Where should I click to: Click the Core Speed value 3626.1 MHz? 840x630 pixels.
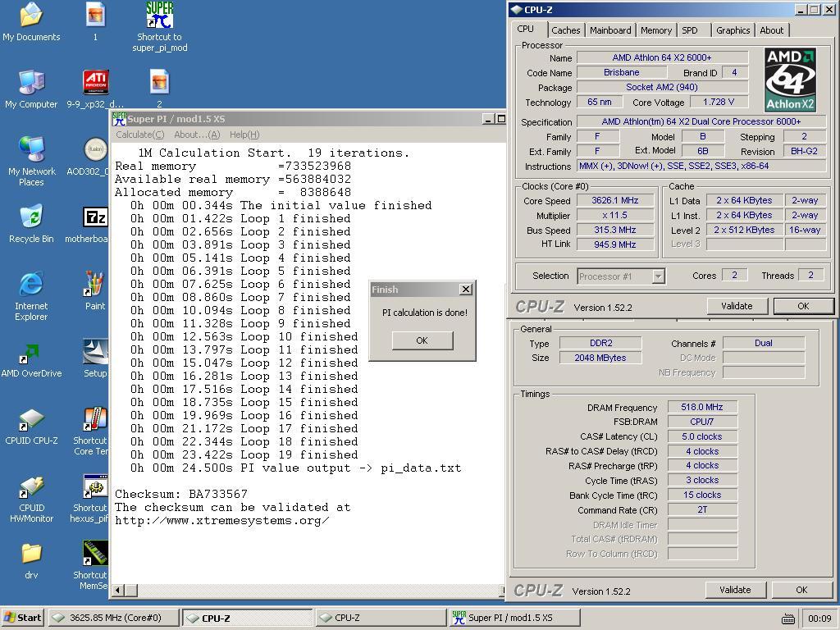coord(615,200)
